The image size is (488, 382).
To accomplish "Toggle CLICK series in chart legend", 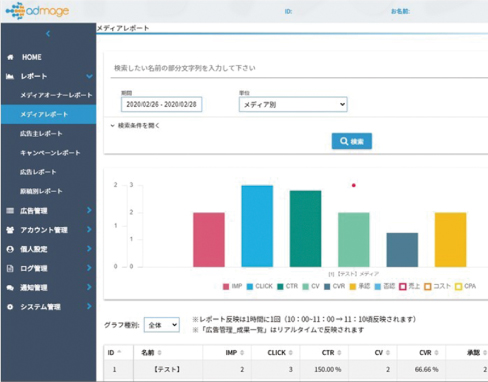I will click(x=259, y=286).
